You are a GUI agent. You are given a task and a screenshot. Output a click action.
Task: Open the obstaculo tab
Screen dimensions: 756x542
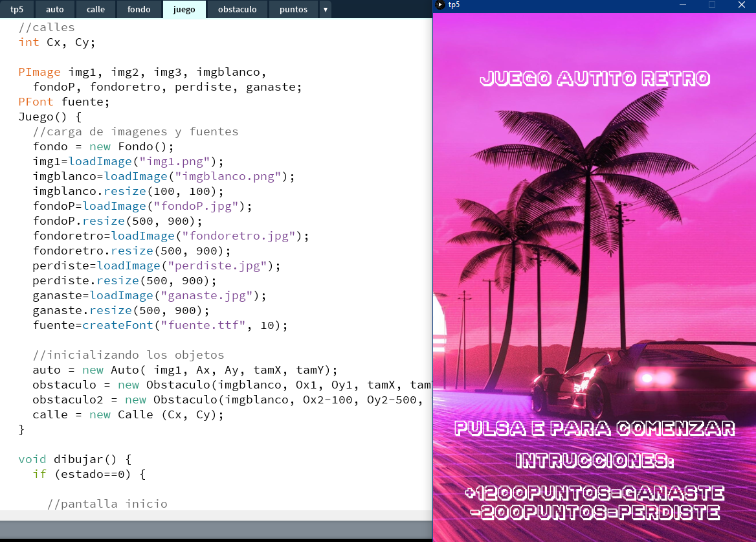(237, 9)
